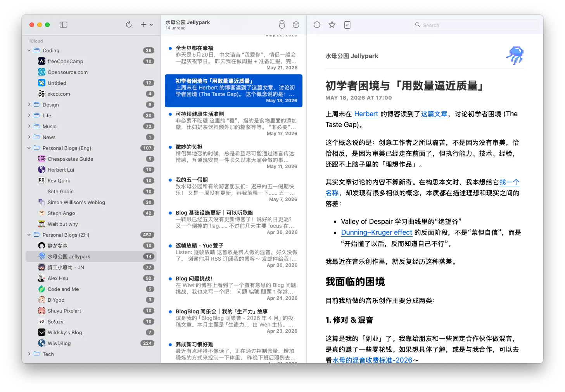Select 水母公园 Jellypark feed icon in sidebar
This screenshot has height=392, width=565.
point(41,256)
